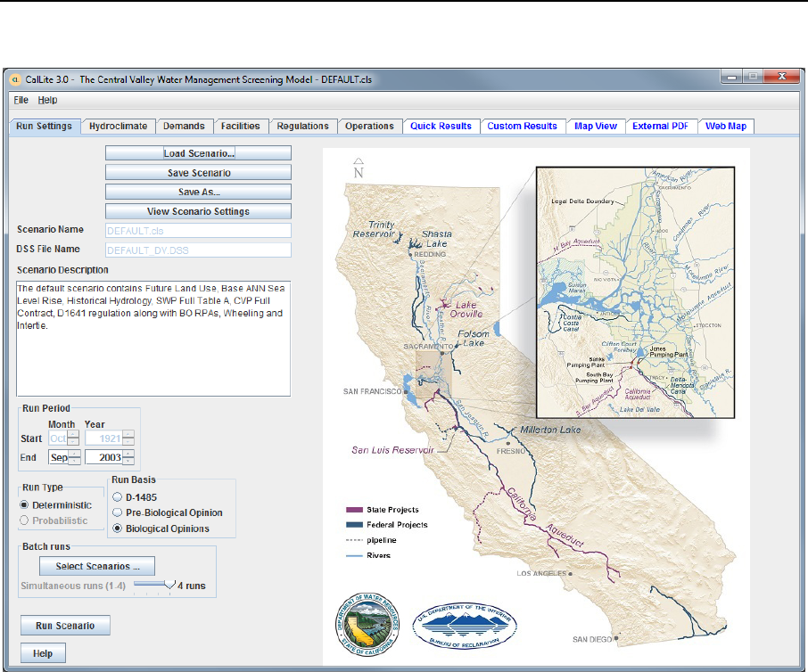Click the Load Scenario button

tap(198, 153)
